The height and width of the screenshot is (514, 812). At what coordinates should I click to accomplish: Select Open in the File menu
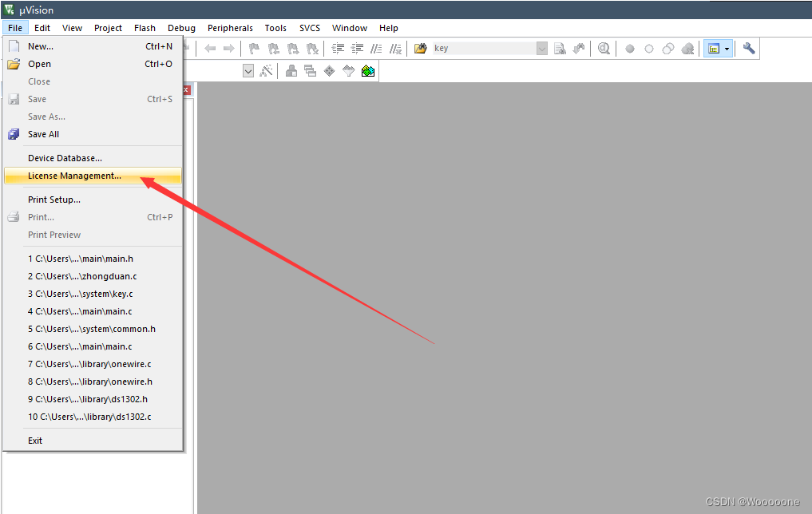tap(93, 64)
